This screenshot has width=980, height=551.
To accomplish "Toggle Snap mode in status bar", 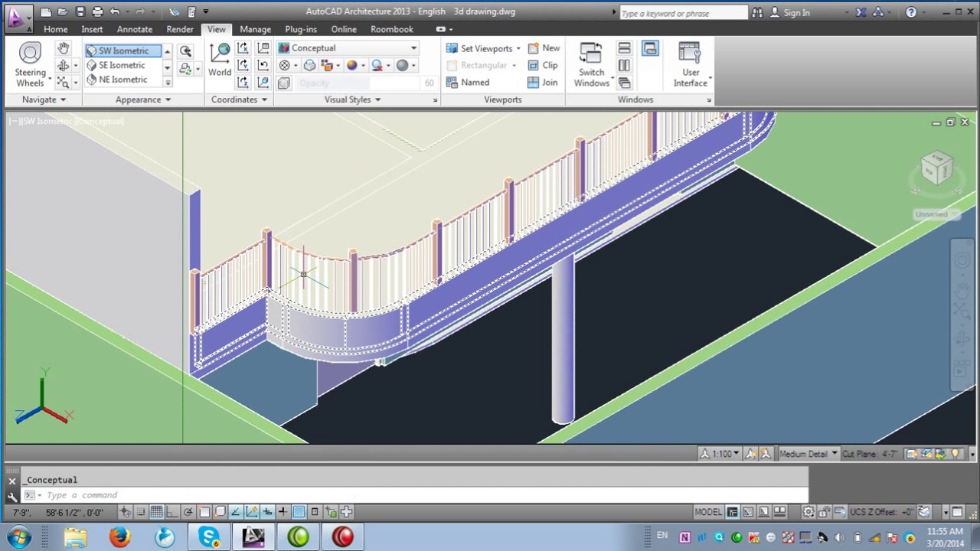I will pyautogui.click(x=140, y=512).
